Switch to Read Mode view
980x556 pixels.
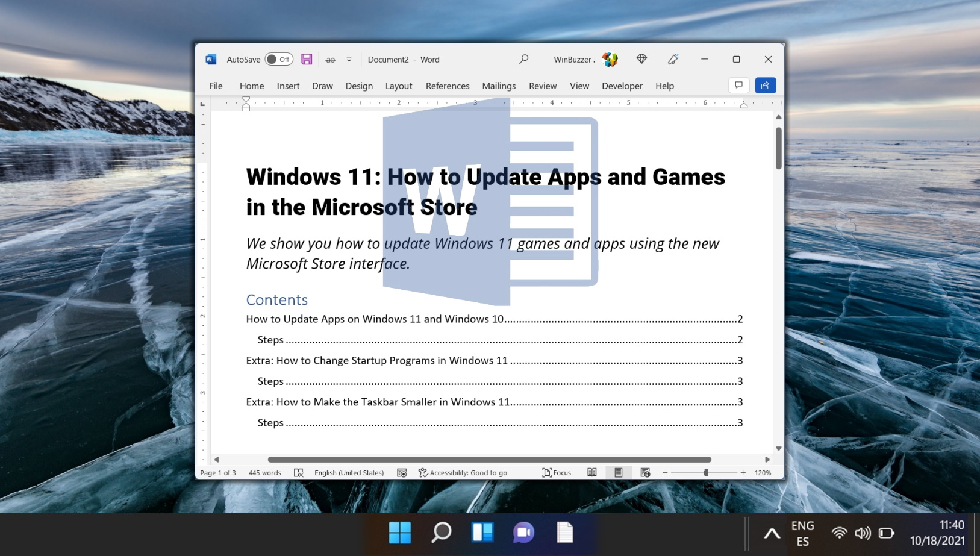pyautogui.click(x=592, y=473)
